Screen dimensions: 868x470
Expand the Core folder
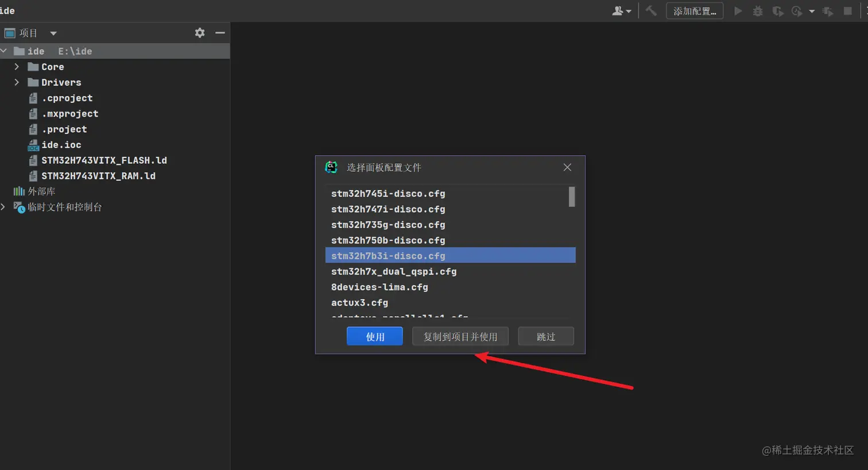click(x=17, y=67)
